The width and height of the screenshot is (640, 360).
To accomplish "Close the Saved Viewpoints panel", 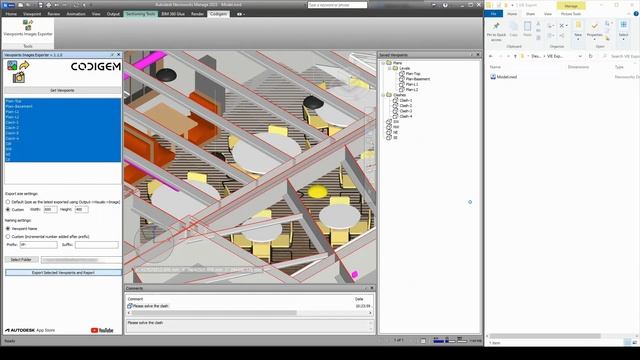I will [x=478, y=55].
